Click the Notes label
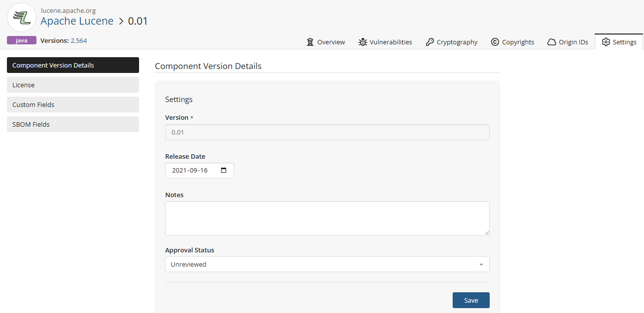This screenshot has width=644, height=313. coord(175,195)
